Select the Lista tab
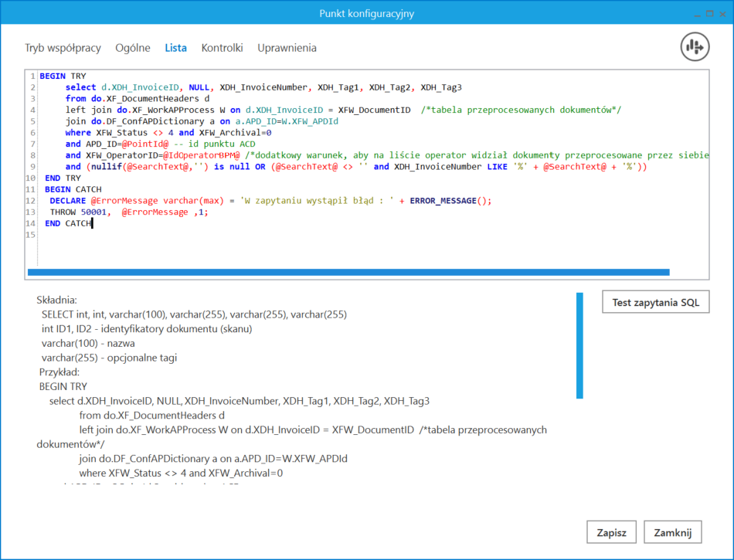 tap(175, 48)
